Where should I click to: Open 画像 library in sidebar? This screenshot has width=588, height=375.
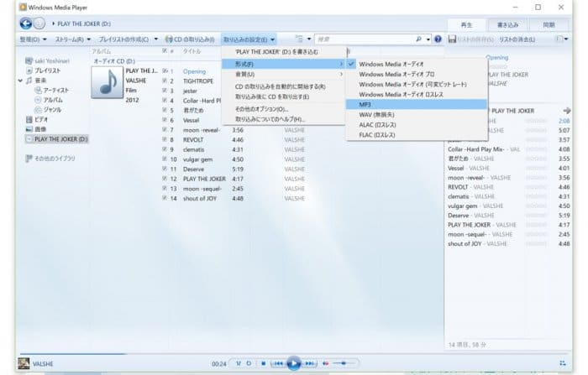pos(35,129)
